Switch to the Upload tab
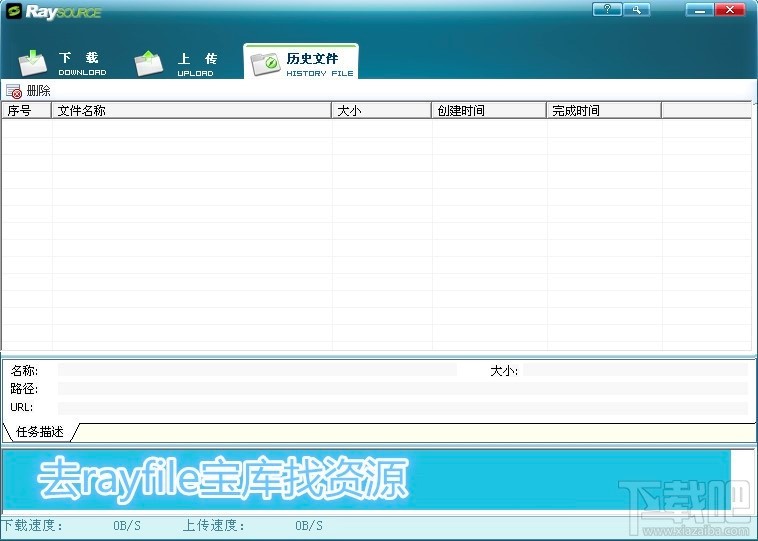 [175, 63]
